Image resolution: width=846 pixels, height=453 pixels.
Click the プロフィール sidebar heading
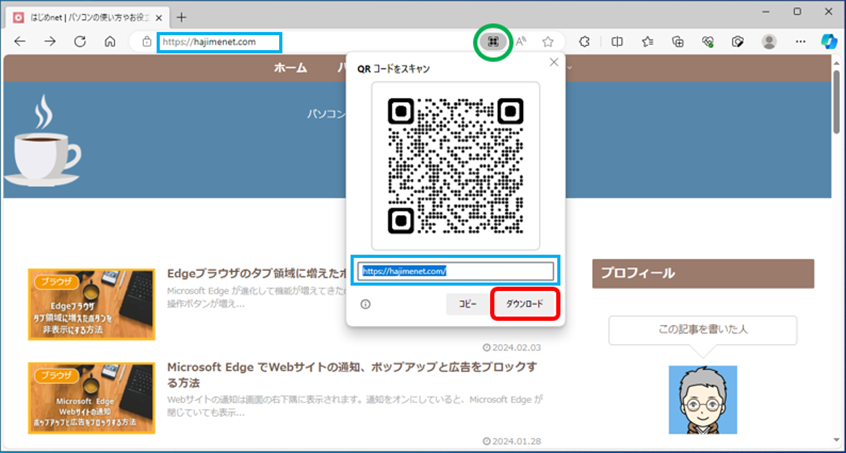coord(703,273)
